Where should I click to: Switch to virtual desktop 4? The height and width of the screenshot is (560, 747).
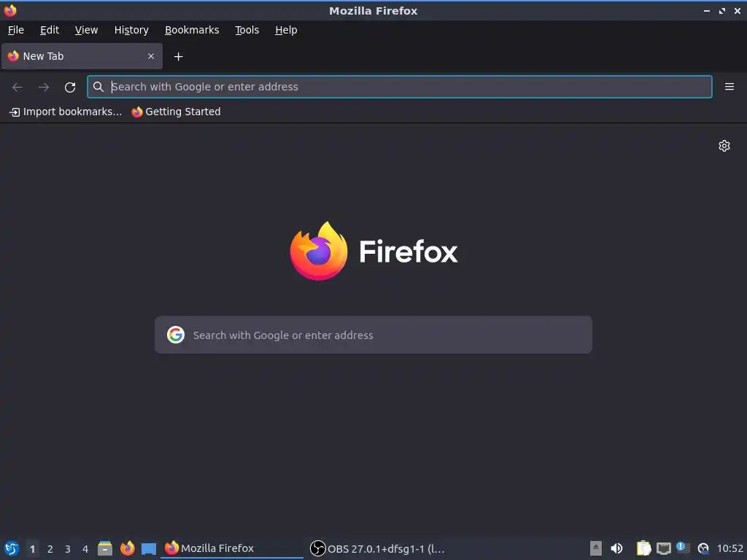[x=85, y=549]
